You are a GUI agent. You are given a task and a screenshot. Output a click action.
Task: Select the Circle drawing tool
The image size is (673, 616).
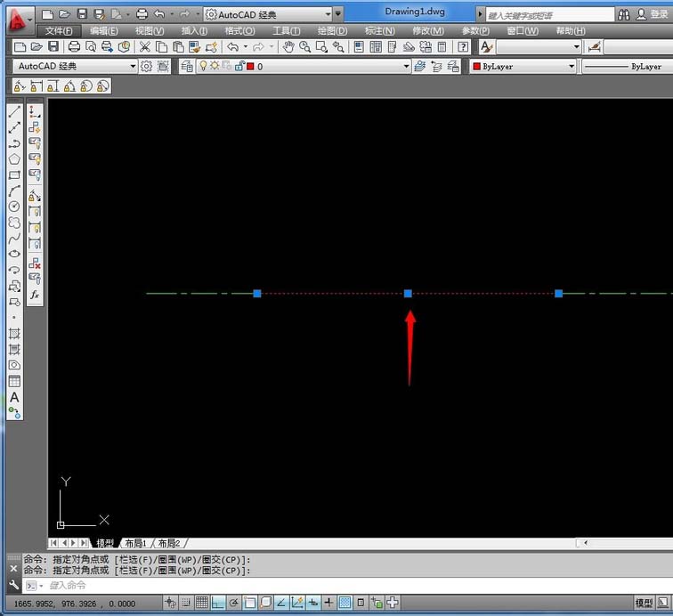[x=14, y=207]
